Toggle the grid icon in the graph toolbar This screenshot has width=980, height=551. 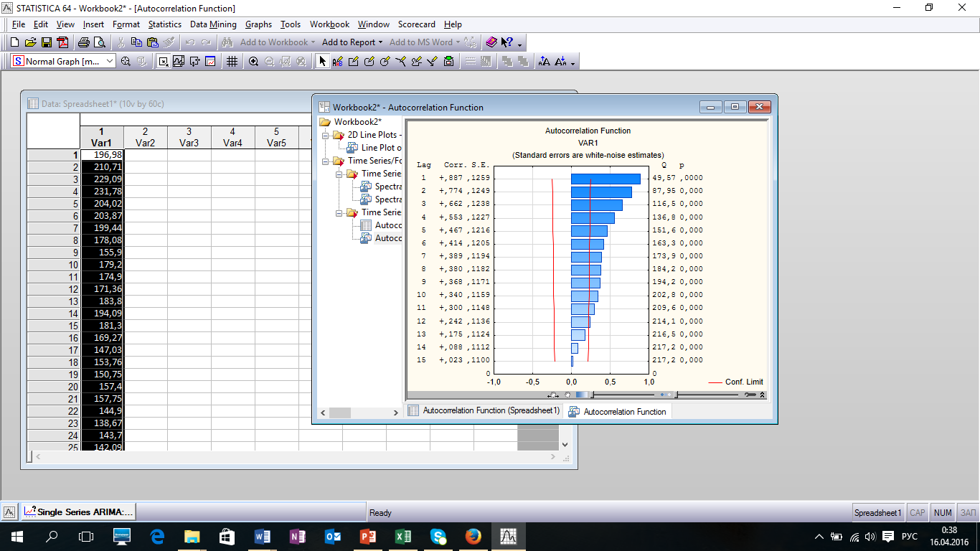coord(232,62)
